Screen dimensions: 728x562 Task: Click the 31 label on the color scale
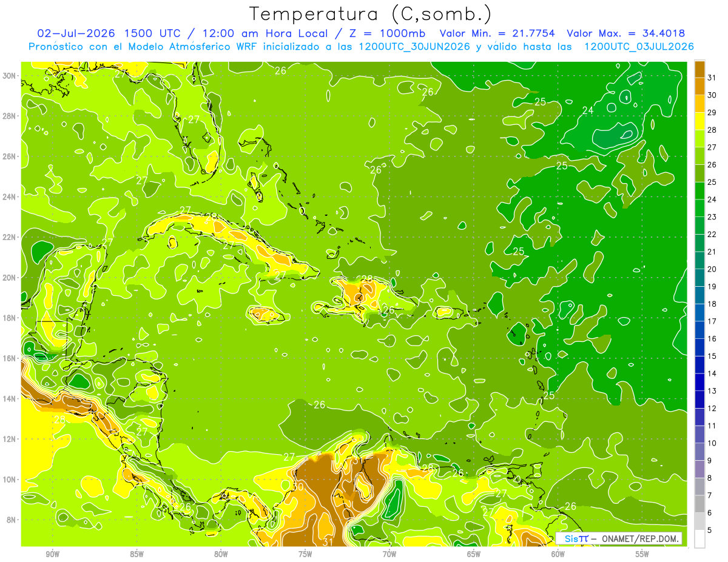click(712, 78)
